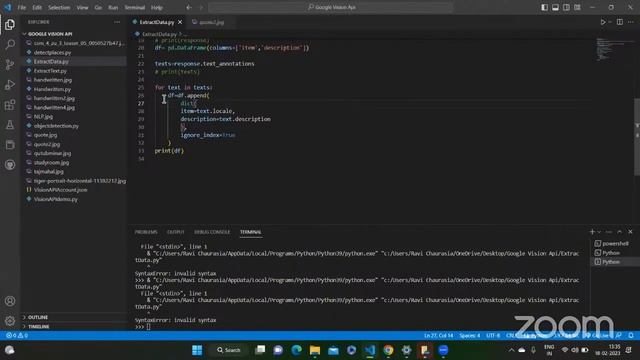Image resolution: width=640 pixels, height=360 pixels.
Task: Open Run and Debug view
Action: pos(10,84)
